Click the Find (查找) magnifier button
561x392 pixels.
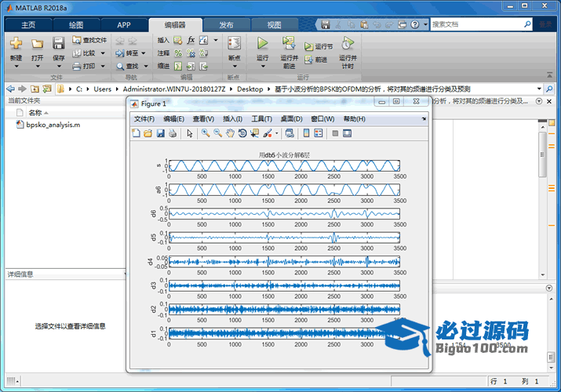pyautogui.click(x=127, y=66)
